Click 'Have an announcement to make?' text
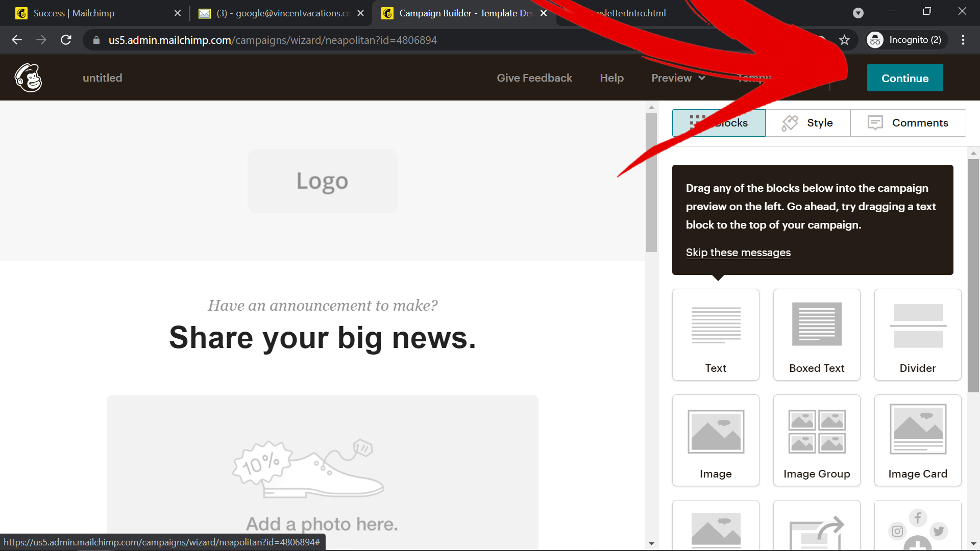Viewport: 980px width, 551px height. (x=322, y=306)
